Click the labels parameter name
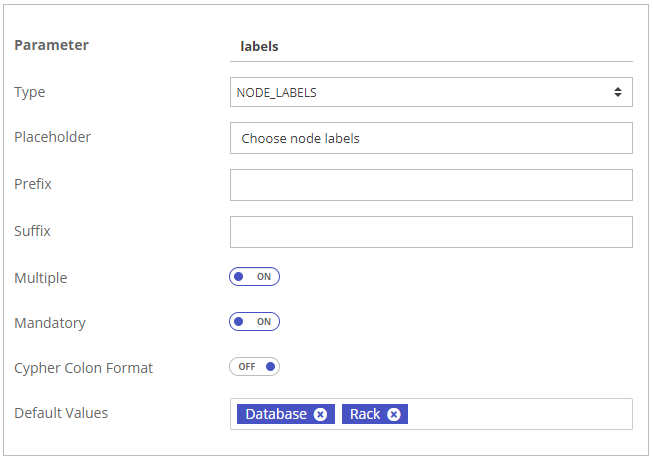This screenshot has width=653, height=459. (259, 46)
